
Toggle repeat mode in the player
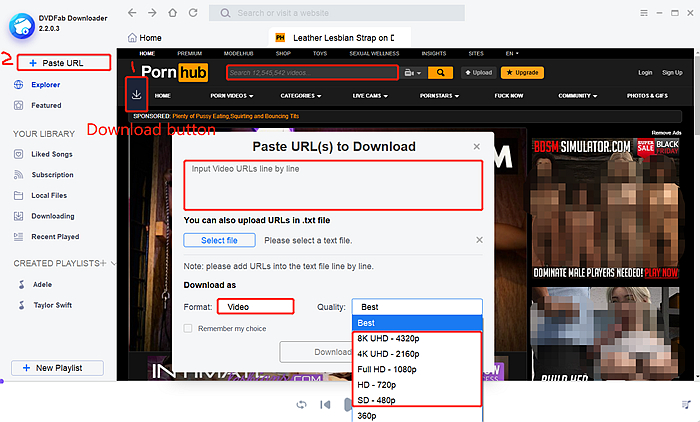click(301, 405)
